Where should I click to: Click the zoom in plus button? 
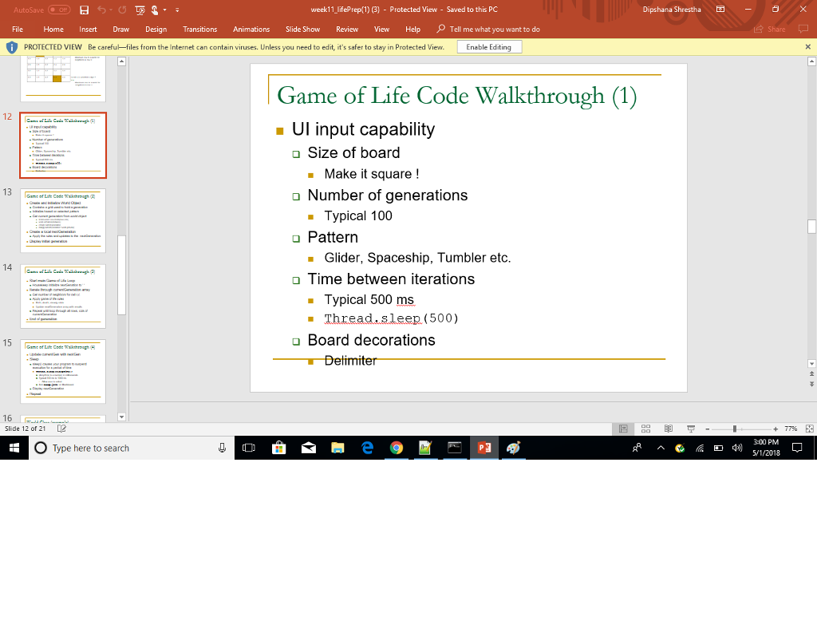[776, 429]
